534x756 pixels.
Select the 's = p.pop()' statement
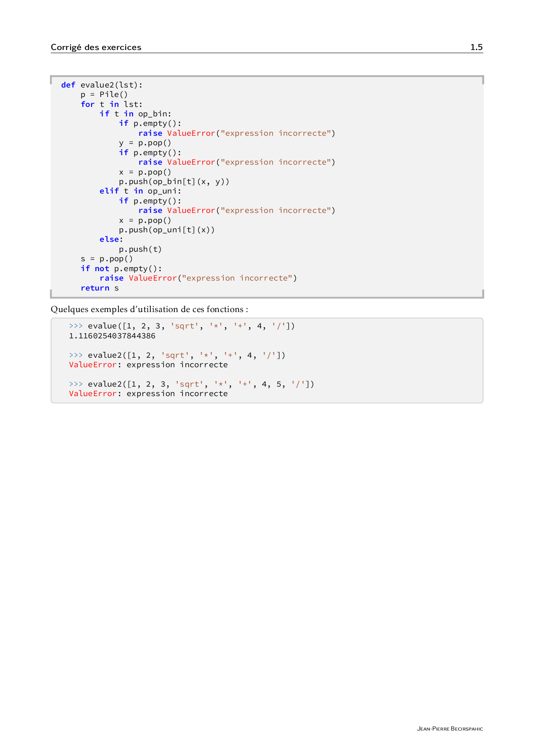tap(107, 259)
